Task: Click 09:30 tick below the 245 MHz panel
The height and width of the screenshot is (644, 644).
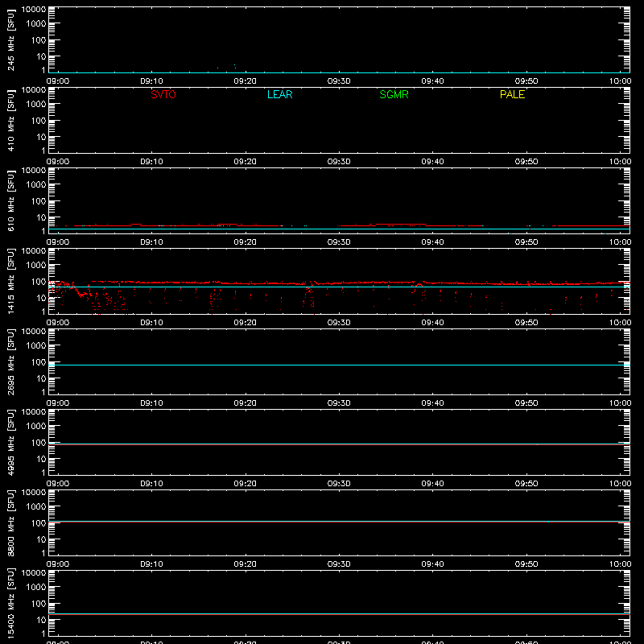Action: [x=339, y=81]
